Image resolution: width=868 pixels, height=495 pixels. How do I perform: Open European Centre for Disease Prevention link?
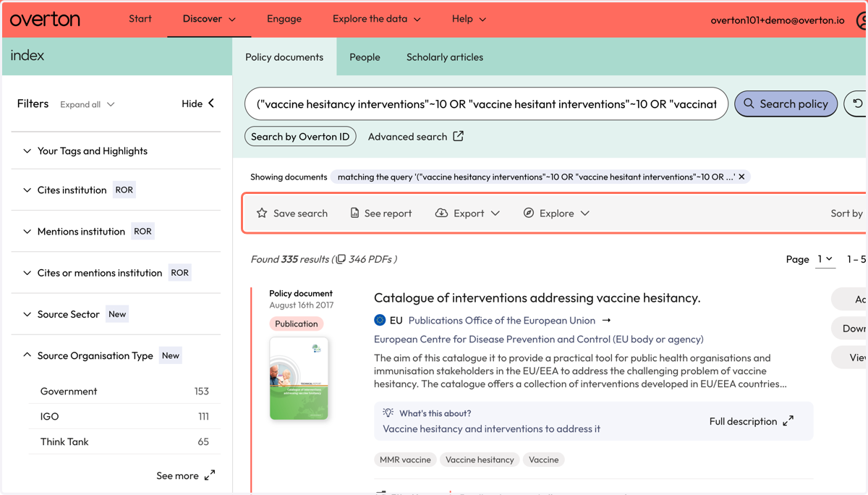(539, 339)
